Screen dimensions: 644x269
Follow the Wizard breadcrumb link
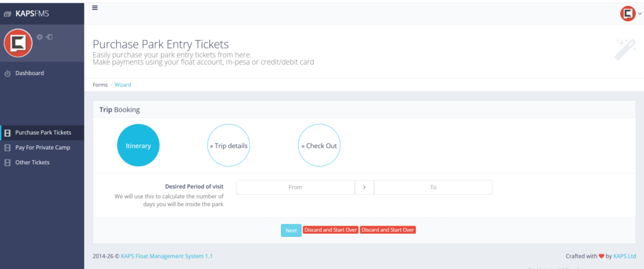pos(123,85)
